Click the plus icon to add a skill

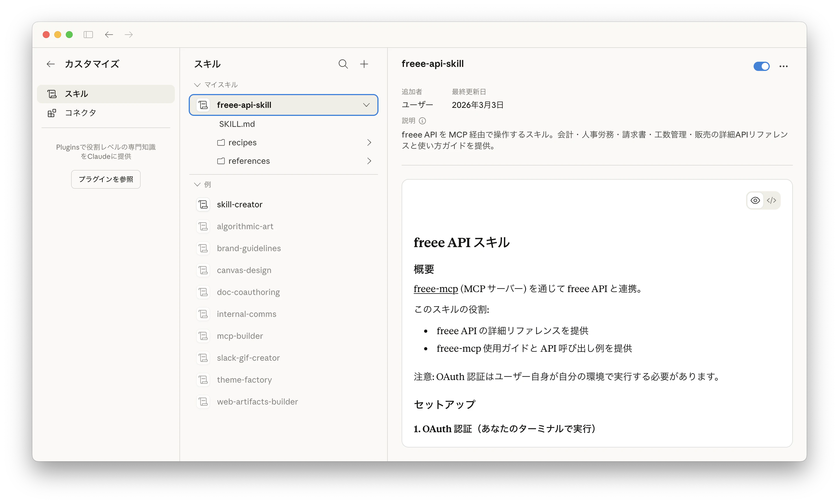[x=364, y=64]
